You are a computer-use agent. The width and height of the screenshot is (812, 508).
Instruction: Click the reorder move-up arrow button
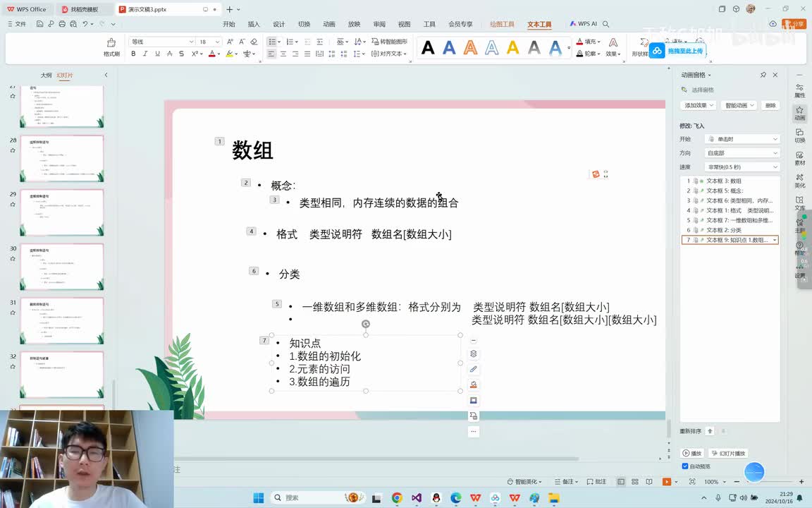click(710, 431)
